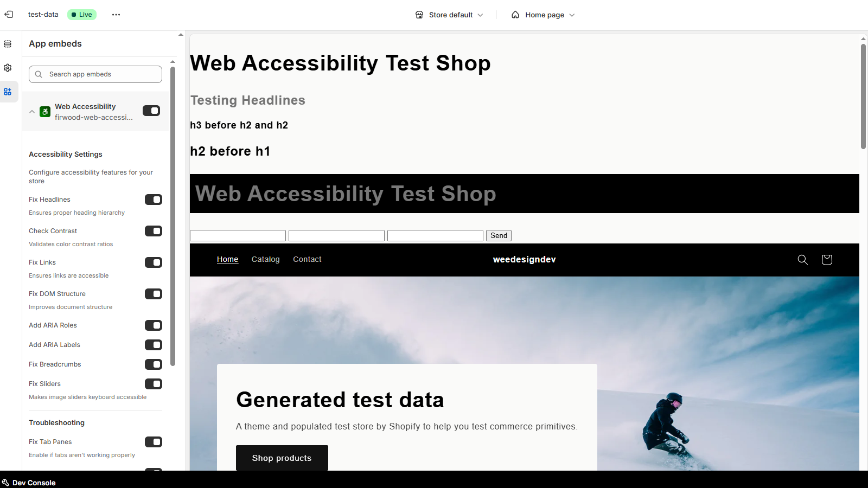Image resolution: width=868 pixels, height=488 pixels.
Task: Click the store search magnifier icon
Action: pyautogui.click(x=802, y=260)
